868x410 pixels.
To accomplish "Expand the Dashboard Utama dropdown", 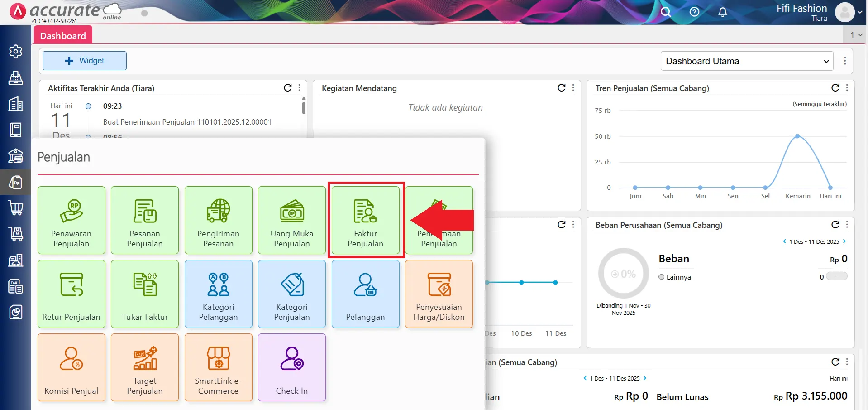I will [747, 61].
